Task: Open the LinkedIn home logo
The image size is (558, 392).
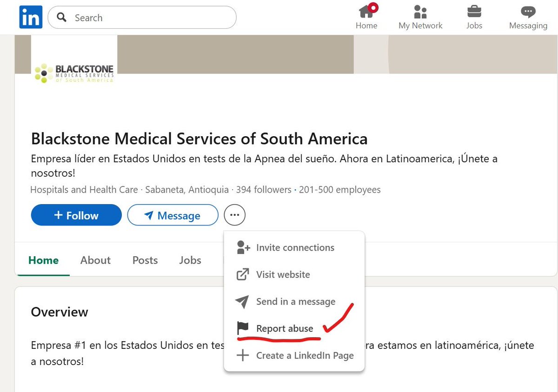Action: tap(31, 17)
